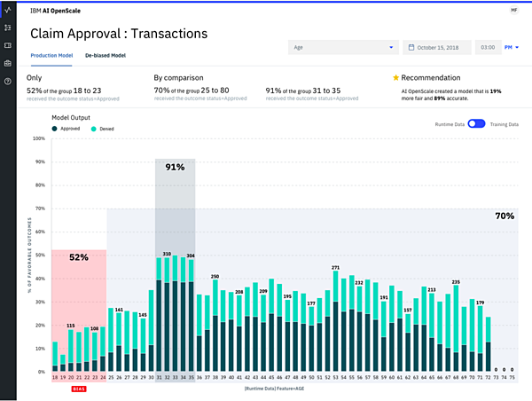Expand the Age feature dropdown
Image resolution: width=532 pixels, height=401 pixels.
point(343,47)
